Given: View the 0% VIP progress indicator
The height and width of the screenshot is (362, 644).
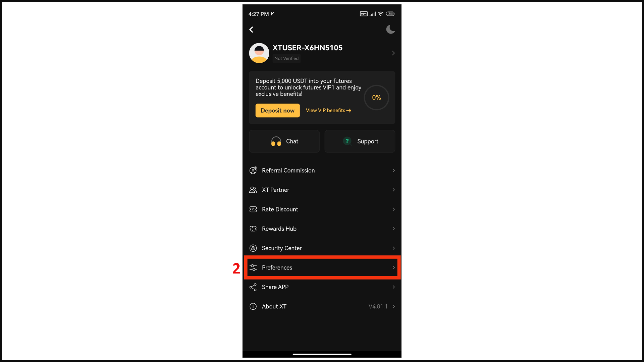Looking at the screenshot, I should click(x=376, y=97).
